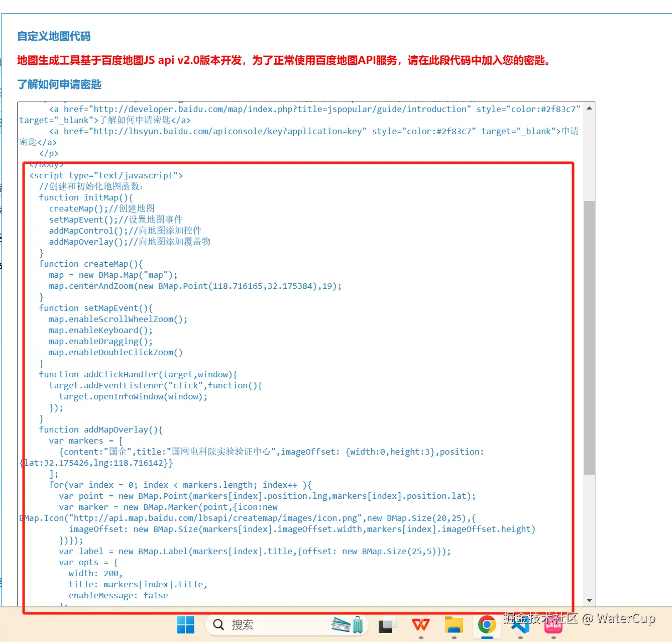Click the line createMap();//创建地图

102,208
